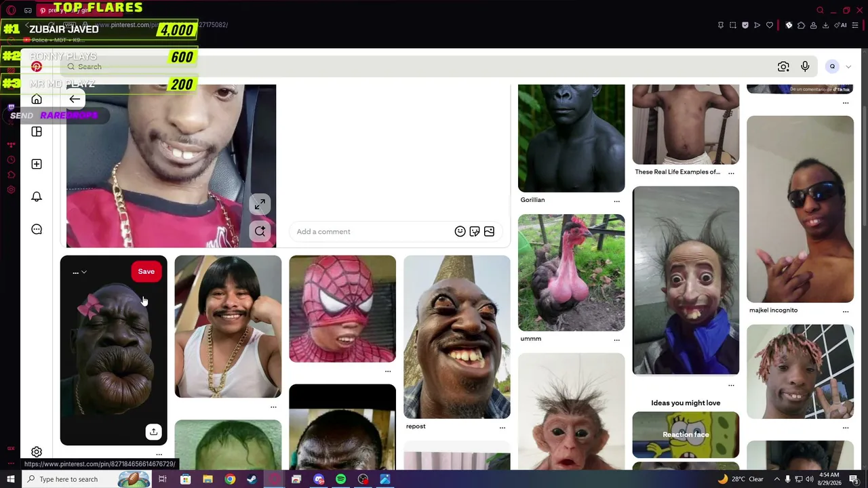Viewport: 868px width, 488px height.
Task: Open the man with bowl haircut pin thumbnail
Action: [228, 327]
